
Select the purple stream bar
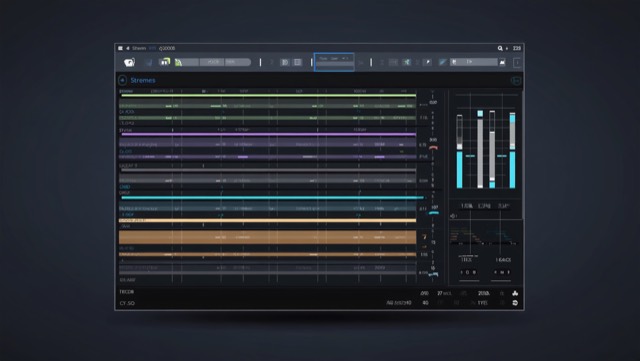(268, 134)
